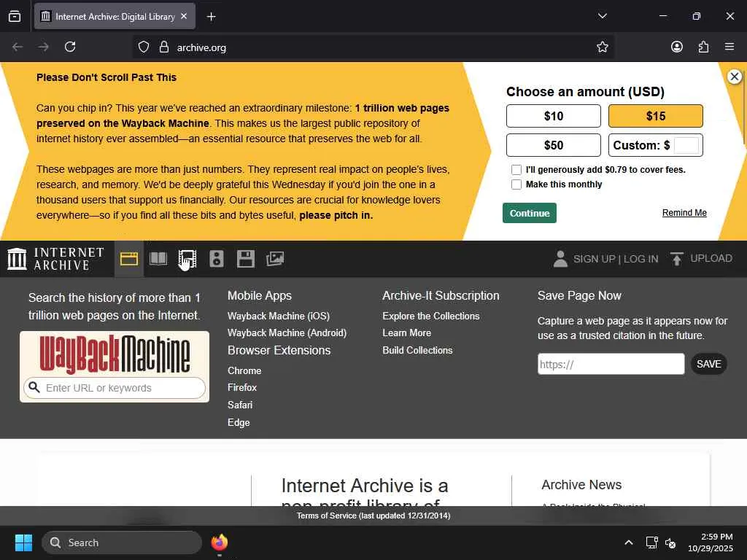Image resolution: width=747 pixels, height=560 pixels.
Task: Click the network tray icon
Action: click(x=651, y=542)
